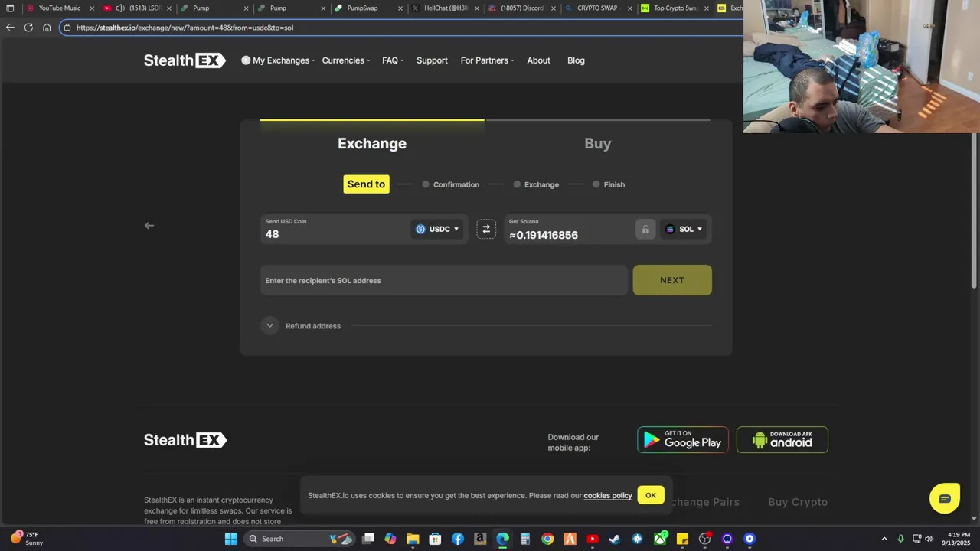Open Steam from taskbar
Viewport: 980px width, 551px height.
[615, 539]
